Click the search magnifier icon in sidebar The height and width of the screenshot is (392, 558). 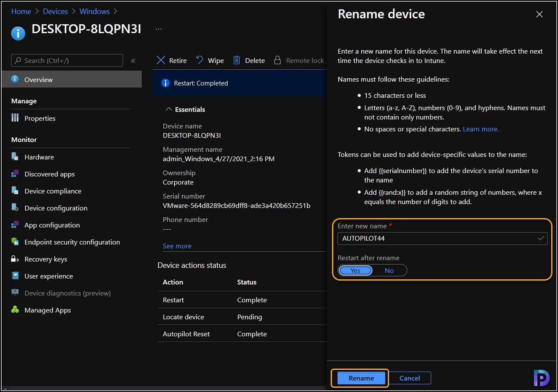click(x=18, y=60)
